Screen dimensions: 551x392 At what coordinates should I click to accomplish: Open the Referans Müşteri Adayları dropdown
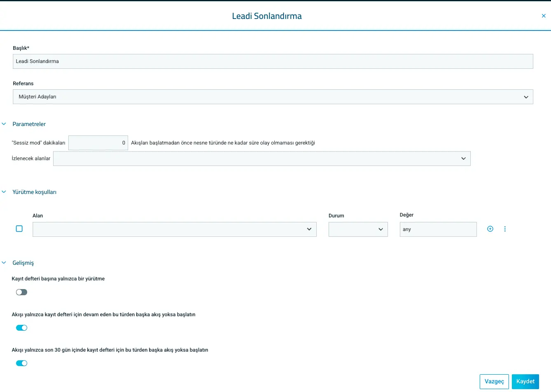(x=273, y=97)
